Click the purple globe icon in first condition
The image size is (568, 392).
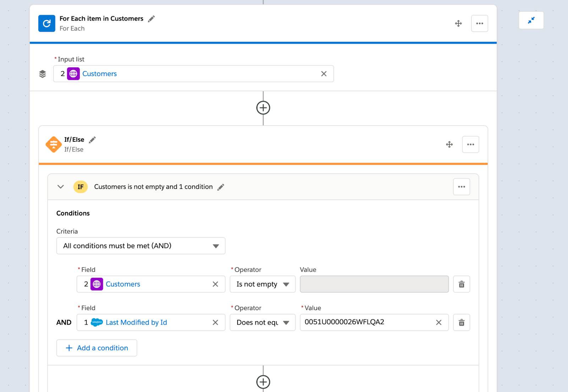(x=97, y=284)
